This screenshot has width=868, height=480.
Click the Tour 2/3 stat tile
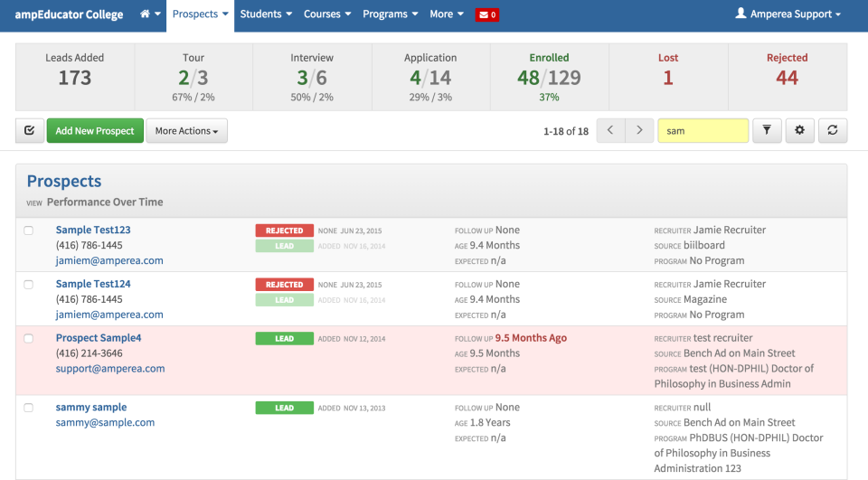pyautogui.click(x=193, y=77)
